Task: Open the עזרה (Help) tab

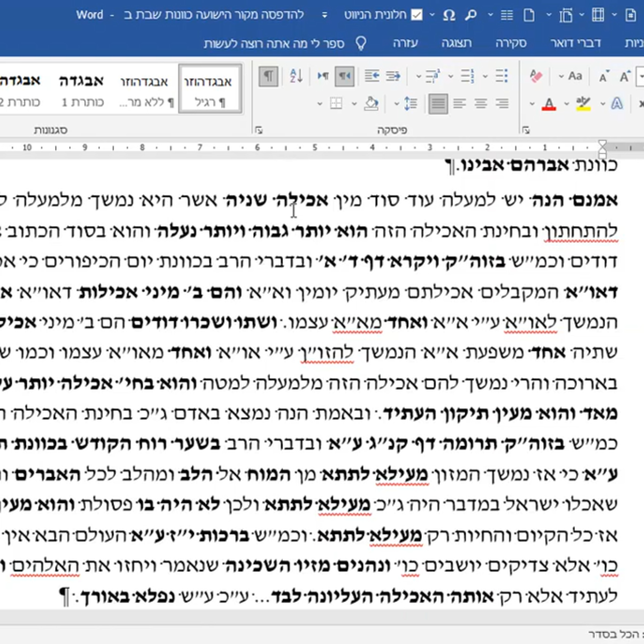Action: [406, 43]
